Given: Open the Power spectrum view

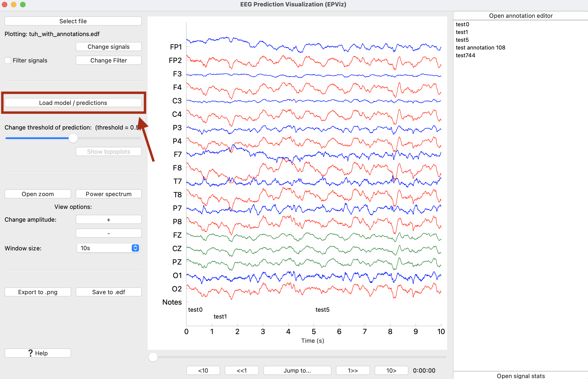Looking at the screenshot, I should pyautogui.click(x=108, y=194).
